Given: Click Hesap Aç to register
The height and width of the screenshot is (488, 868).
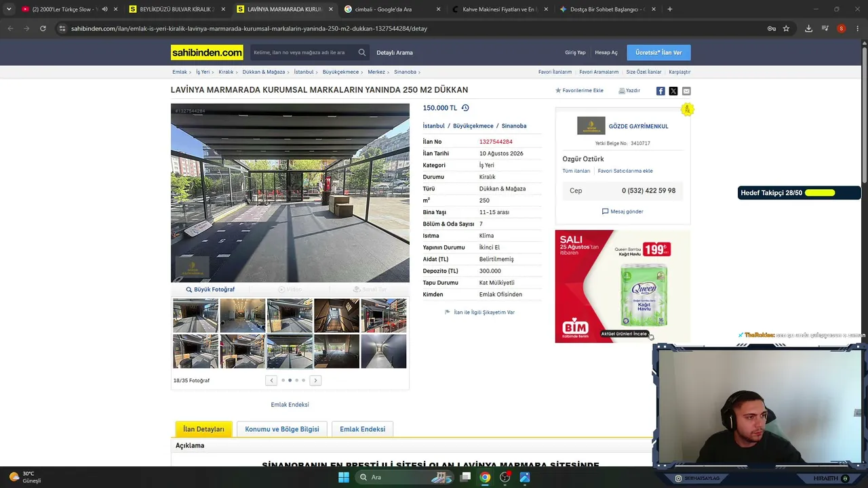Looking at the screenshot, I should pyautogui.click(x=606, y=53).
